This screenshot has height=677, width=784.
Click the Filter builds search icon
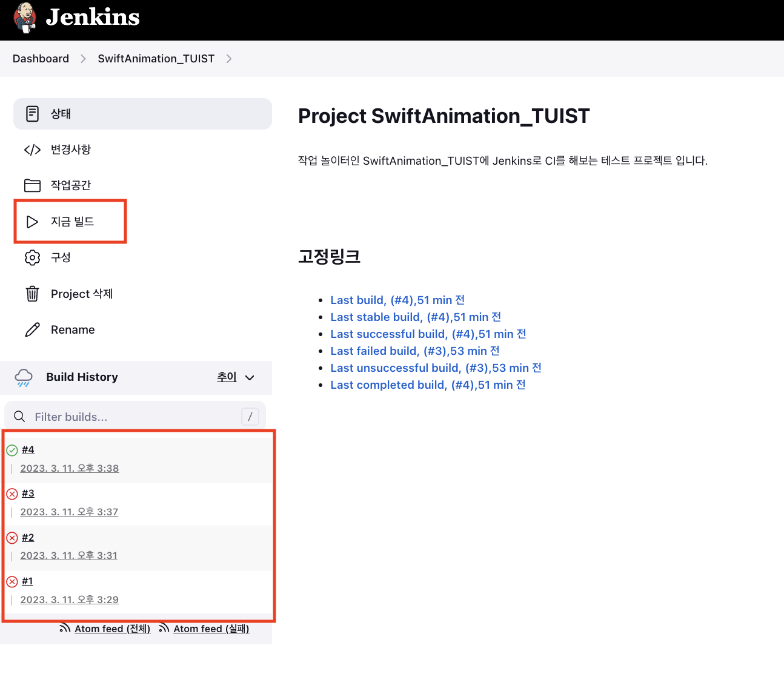pos(19,417)
